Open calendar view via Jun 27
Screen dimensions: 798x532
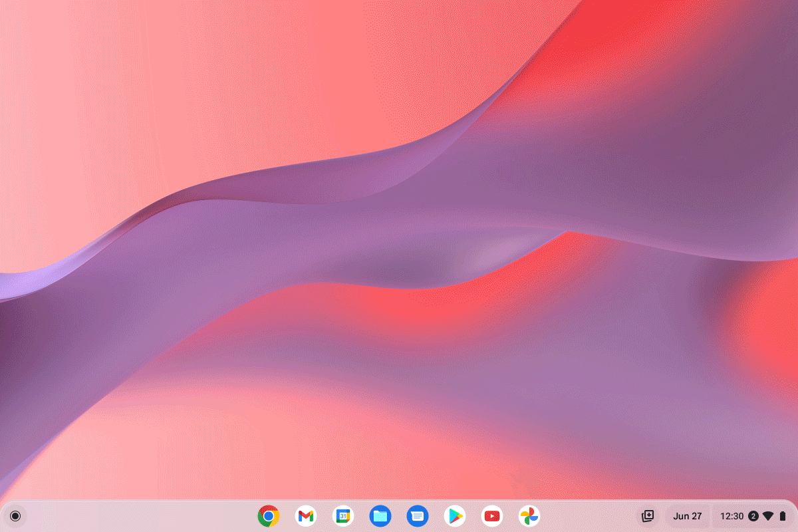[x=688, y=516]
